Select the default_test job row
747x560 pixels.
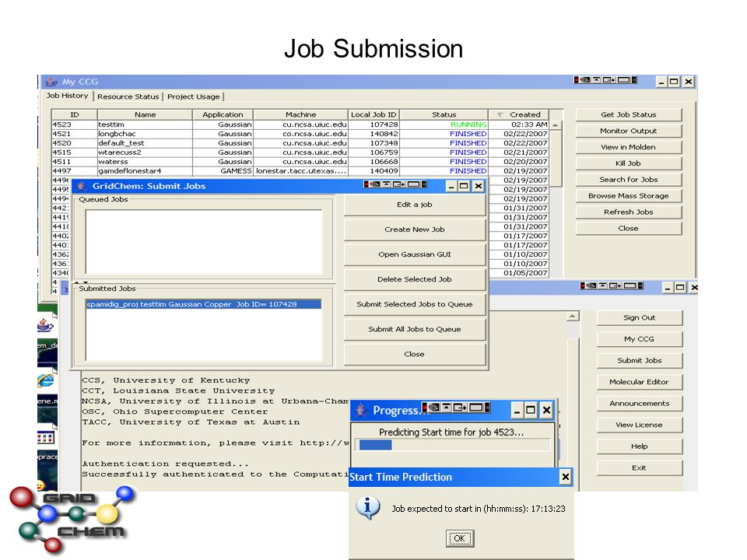(x=300, y=143)
